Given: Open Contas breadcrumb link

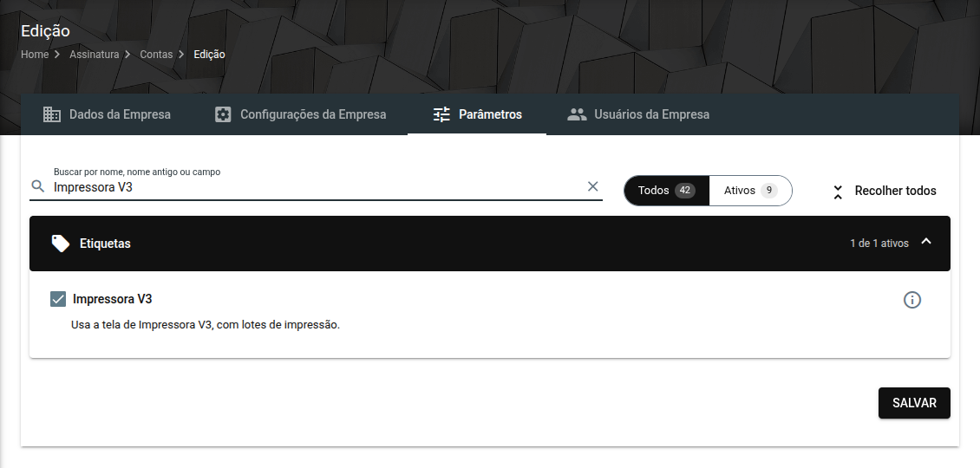Looking at the screenshot, I should 156,55.
